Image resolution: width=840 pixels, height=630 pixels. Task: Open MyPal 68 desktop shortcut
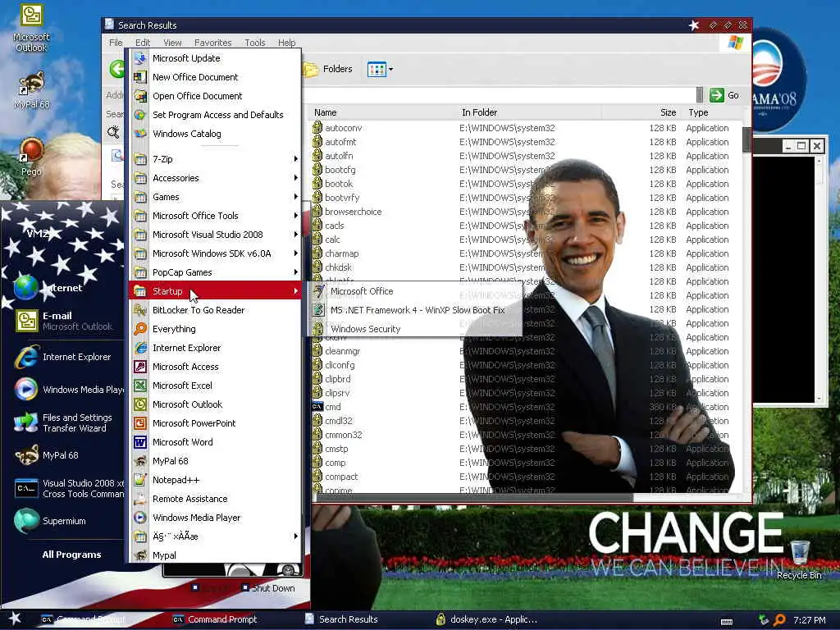coord(32,90)
